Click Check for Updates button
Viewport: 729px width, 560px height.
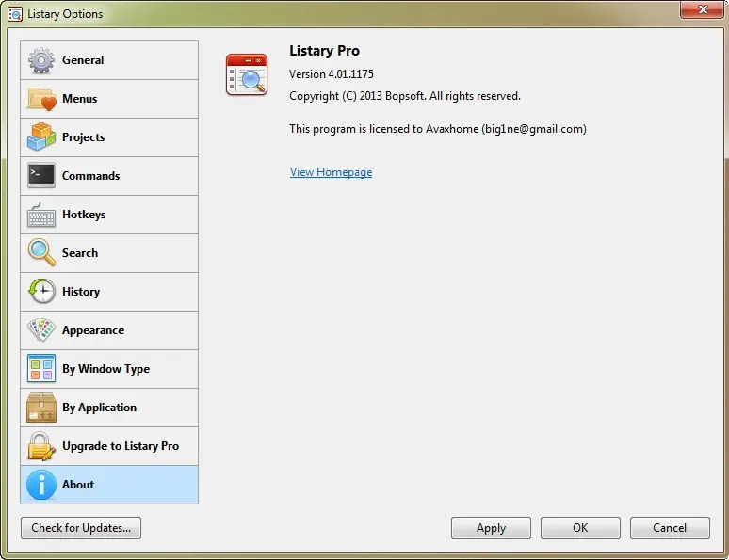[81, 528]
